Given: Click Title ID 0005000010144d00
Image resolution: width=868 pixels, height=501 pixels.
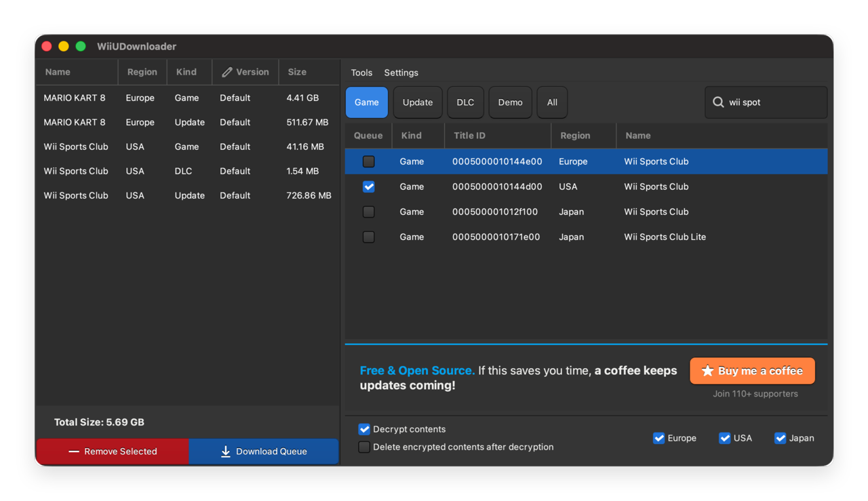Looking at the screenshot, I should [497, 186].
